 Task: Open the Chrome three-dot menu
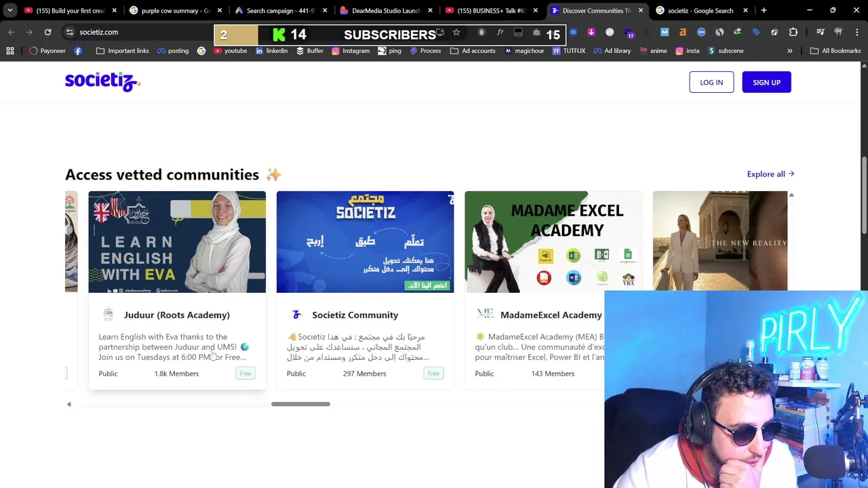point(856,32)
